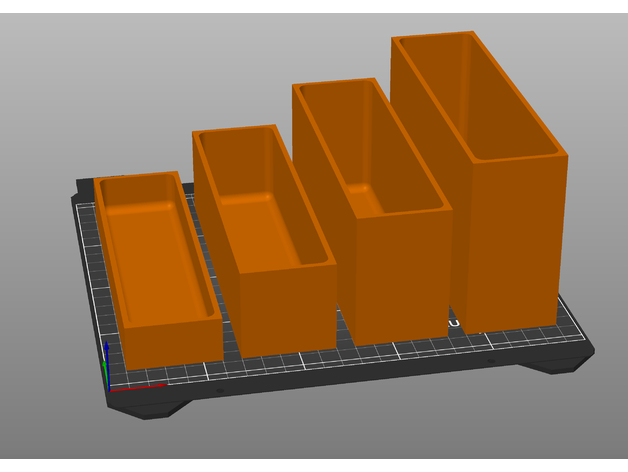This screenshot has height=472, width=628.
Task: Click the green Y axis indicator
Action: pyautogui.click(x=106, y=375)
